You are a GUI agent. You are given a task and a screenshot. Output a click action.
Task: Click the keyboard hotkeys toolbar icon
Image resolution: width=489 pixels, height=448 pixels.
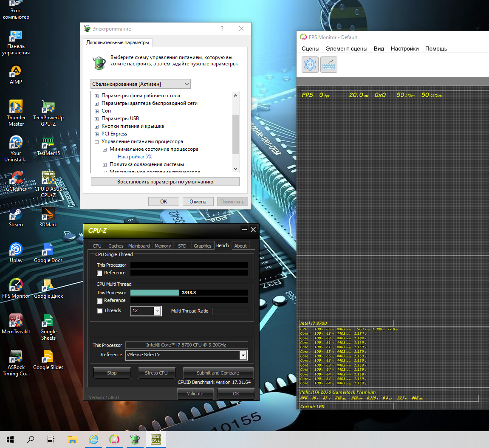click(328, 65)
